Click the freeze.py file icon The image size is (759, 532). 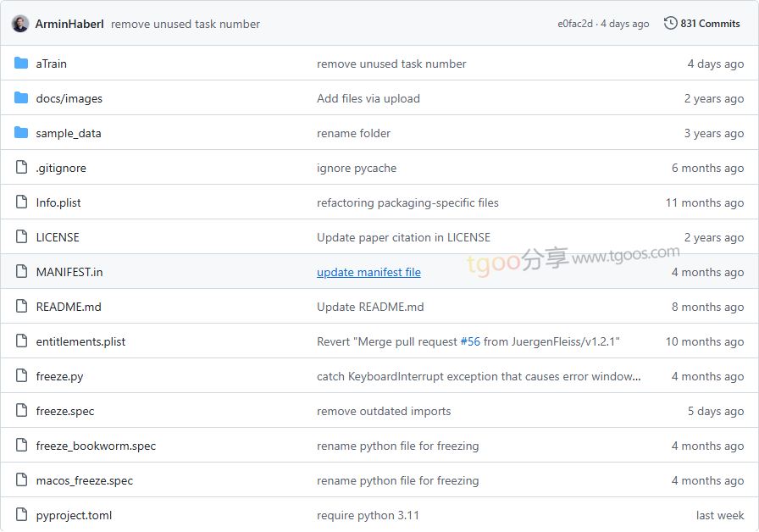click(x=21, y=376)
